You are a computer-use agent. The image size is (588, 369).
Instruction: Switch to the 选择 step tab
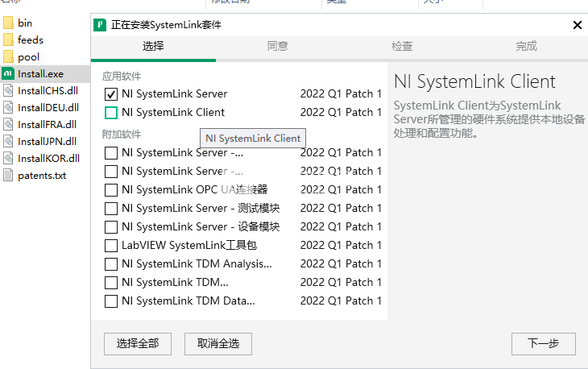(153, 46)
